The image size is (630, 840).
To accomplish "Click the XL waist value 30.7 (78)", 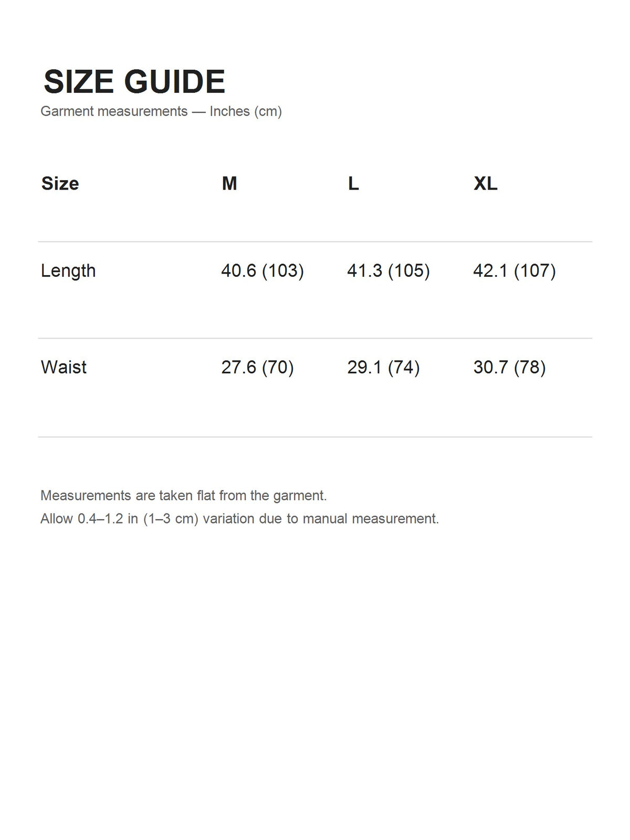I will click(x=509, y=367).
